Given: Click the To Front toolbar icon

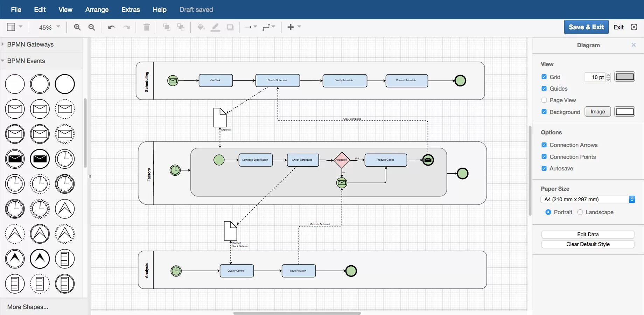Looking at the screenshot, I should pyautogui.click(x=167, y=27).
